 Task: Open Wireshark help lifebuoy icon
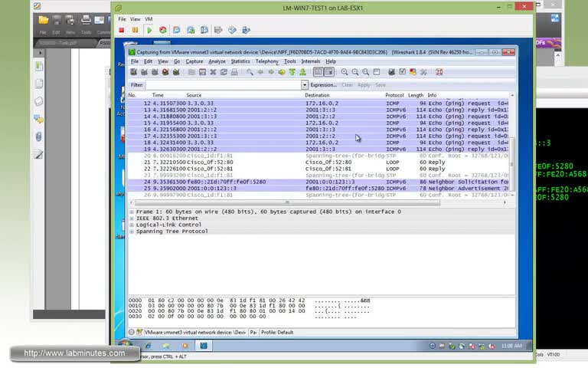tap(439, 72)
